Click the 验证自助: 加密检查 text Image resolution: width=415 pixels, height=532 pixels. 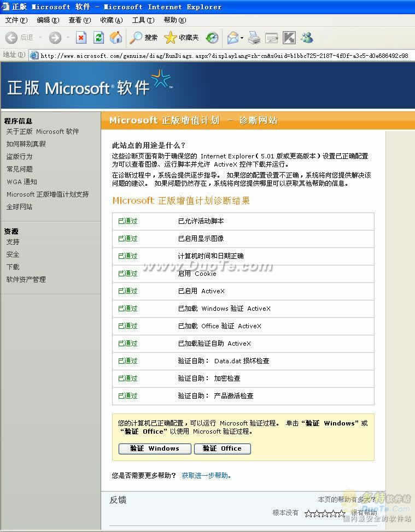[x=209, y=379]
